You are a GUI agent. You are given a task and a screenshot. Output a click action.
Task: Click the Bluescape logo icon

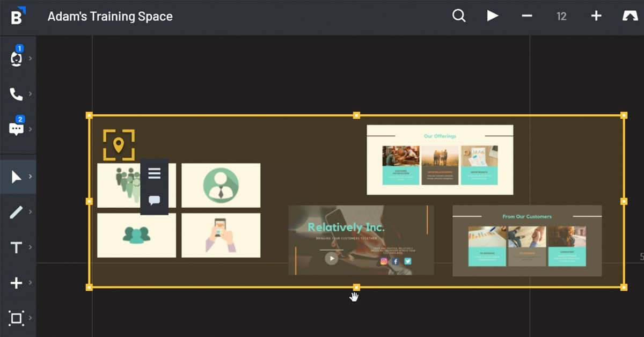[x=18, y=16]
